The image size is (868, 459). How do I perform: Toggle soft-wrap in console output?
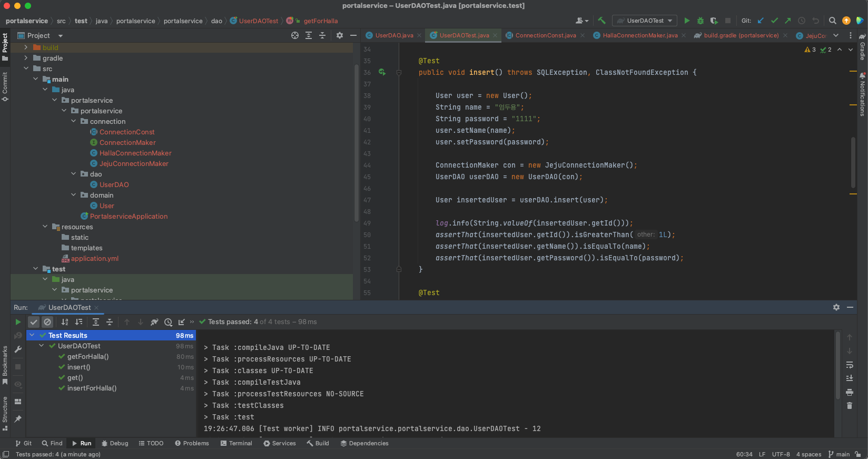pos(850,365)
